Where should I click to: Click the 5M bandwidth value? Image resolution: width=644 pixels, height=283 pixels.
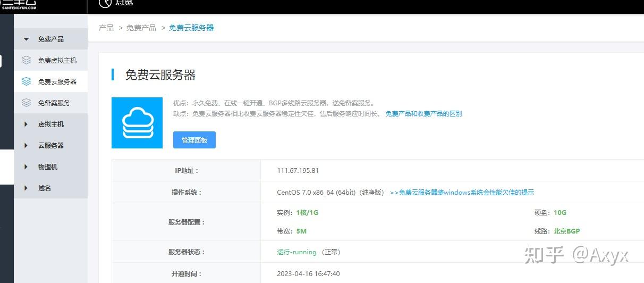(301, 231)
